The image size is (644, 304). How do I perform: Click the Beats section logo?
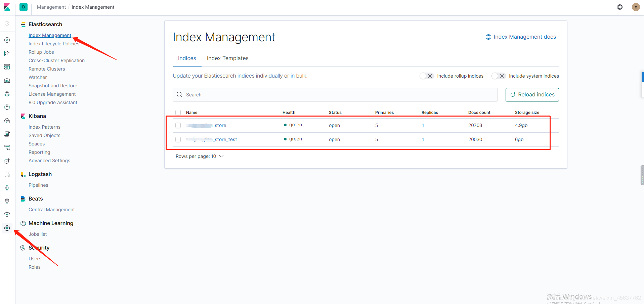click(23, 199)
